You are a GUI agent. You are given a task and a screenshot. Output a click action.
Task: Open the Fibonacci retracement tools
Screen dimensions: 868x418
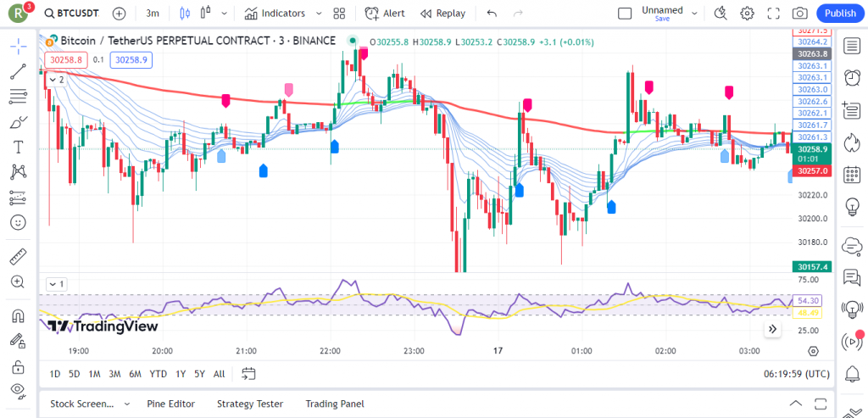pos(19,97)
